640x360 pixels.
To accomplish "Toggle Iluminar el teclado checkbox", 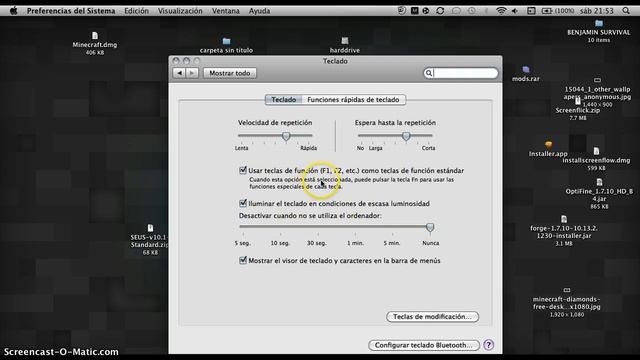I will tap(243, 203).
